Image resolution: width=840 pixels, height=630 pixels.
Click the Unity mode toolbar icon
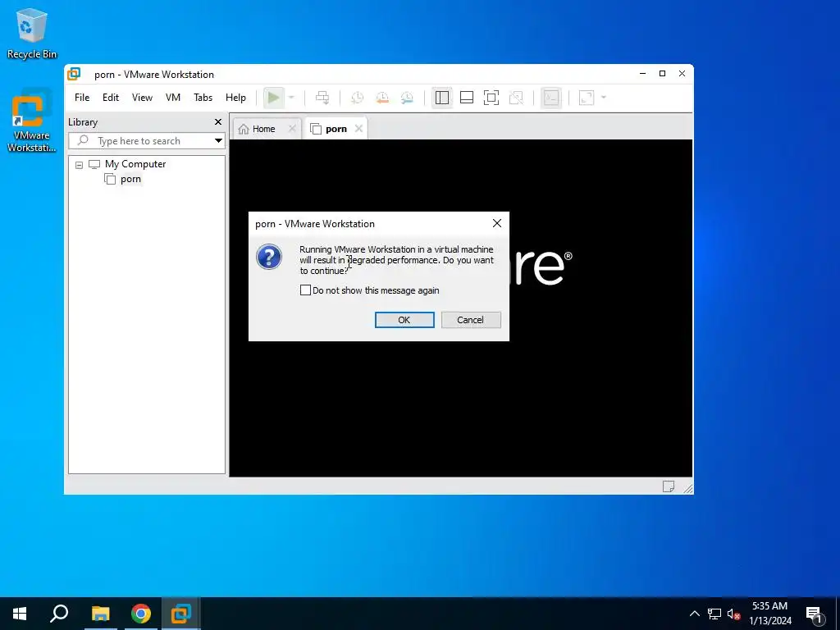(x=516, y=98)
